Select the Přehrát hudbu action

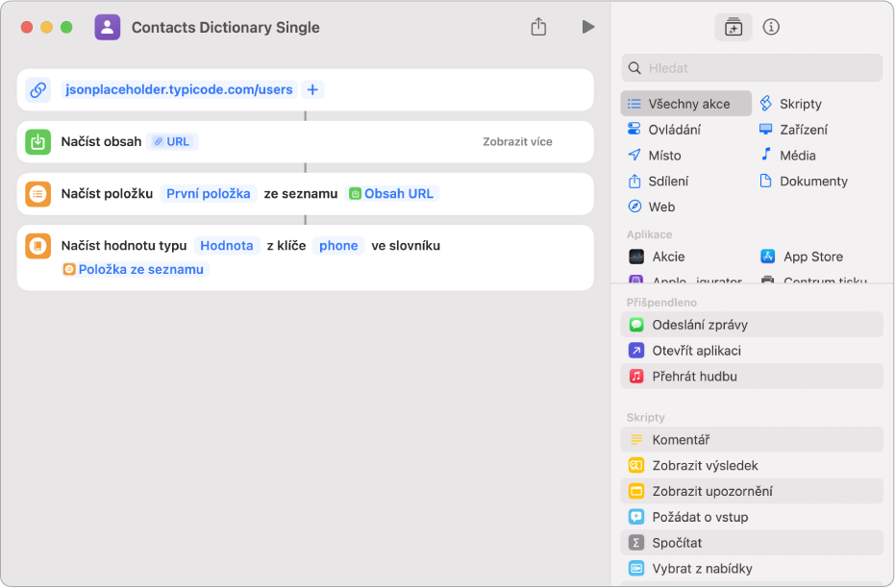click(x=694, y=377)
